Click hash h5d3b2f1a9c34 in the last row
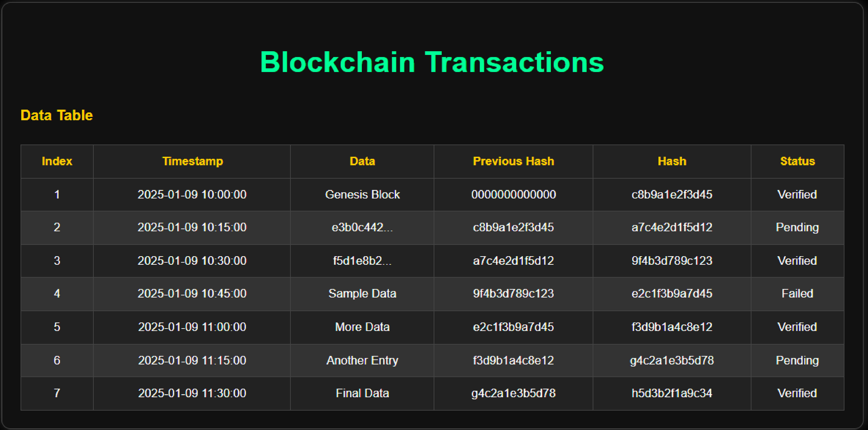The image size is (868, 430). pos(672,393)
